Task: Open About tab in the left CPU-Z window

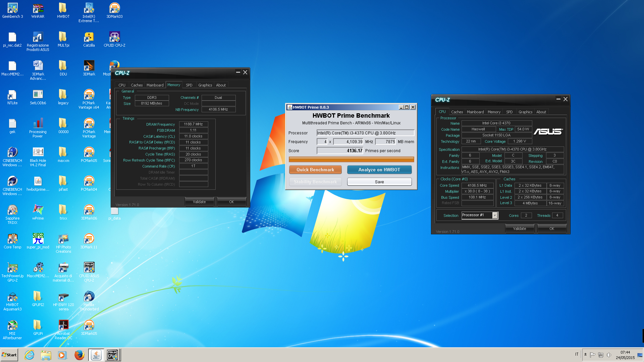Action: tap(221, 85)
